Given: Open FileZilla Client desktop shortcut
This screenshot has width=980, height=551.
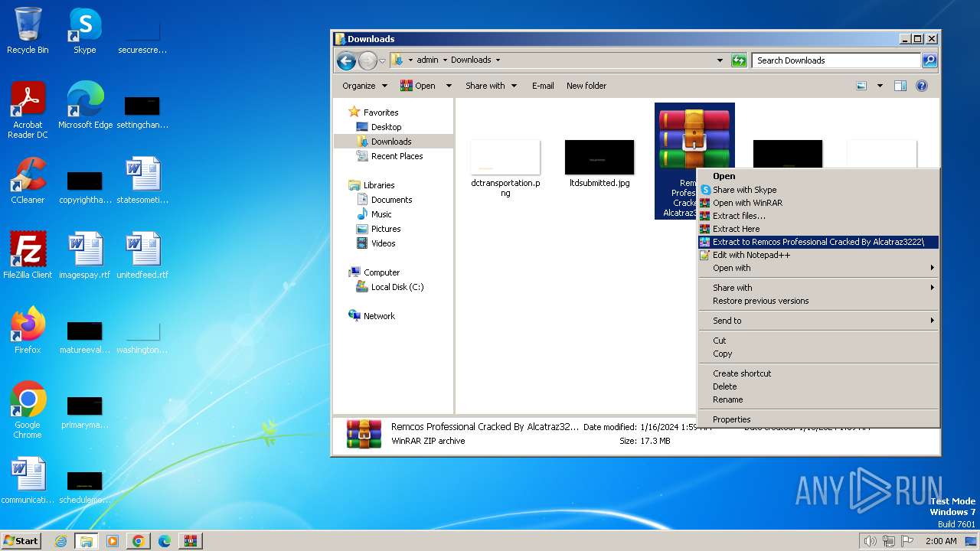Looking at the screenshot, I should (x=28, y=256).
